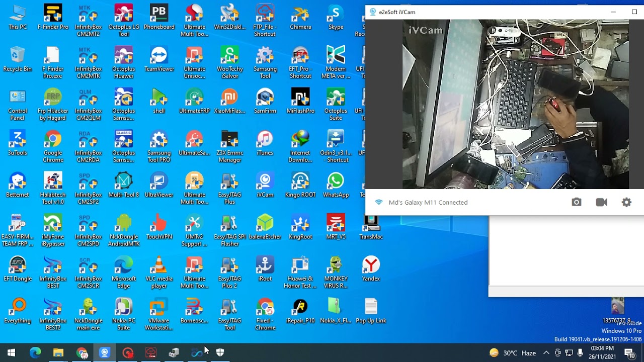Open the UltraViewer desktop icon
Screen dimensions: 644x362
pyautogui.click(x=159, y=185)
